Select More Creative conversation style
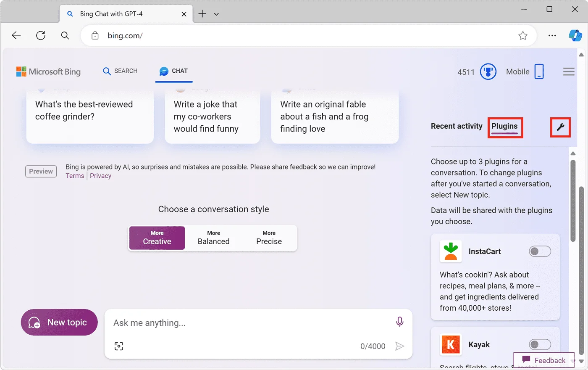Image resolution: width=588 pixels, height=370 pixels. pyautogui.click(x=157, y=238)
